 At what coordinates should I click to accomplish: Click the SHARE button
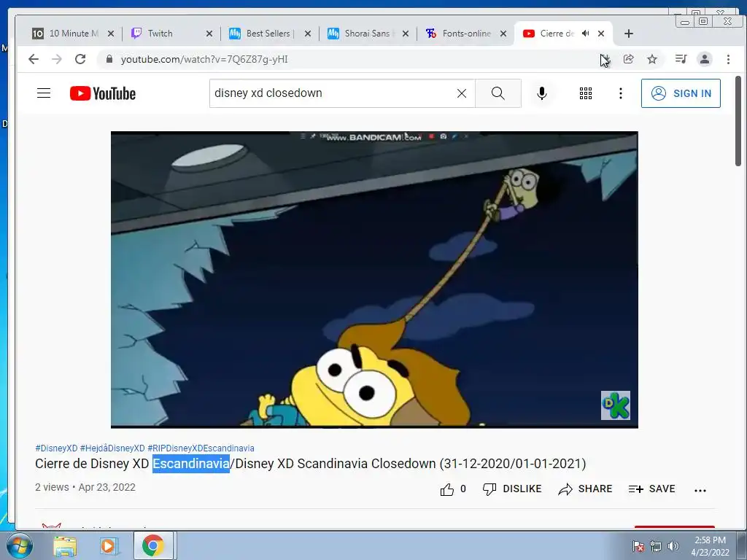585,489
